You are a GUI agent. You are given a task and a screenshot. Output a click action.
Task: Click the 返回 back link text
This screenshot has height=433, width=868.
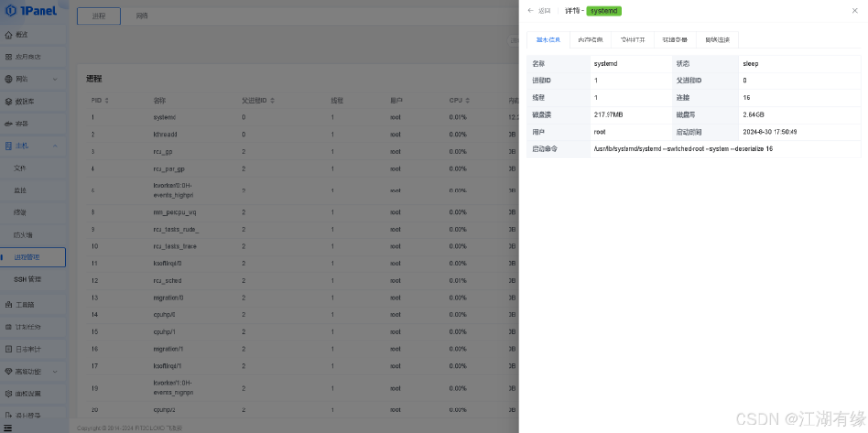[544, 11]
